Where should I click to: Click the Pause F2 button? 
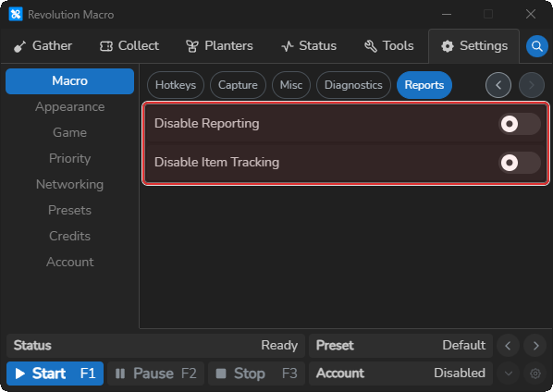coord(156,374)
